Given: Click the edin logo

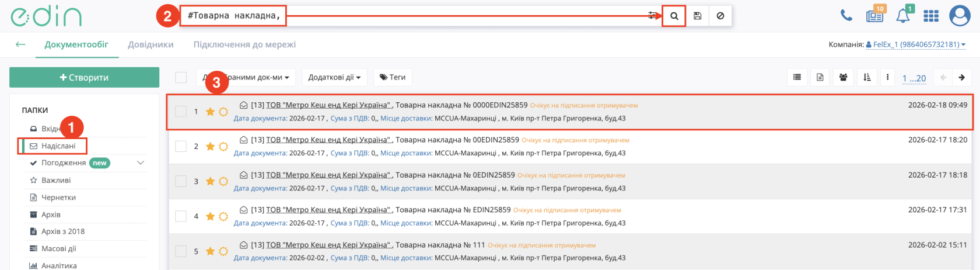Looking at the screenshot, I should pyautogui.click(x=46, y=16).
